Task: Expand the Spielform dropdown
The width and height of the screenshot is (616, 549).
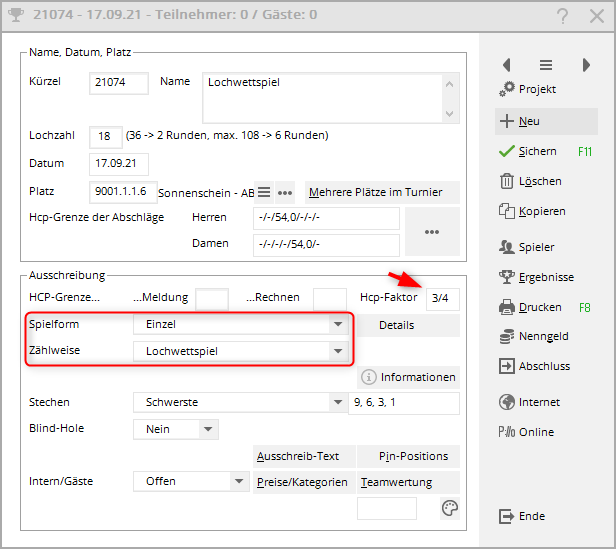Action: [337, 325]
